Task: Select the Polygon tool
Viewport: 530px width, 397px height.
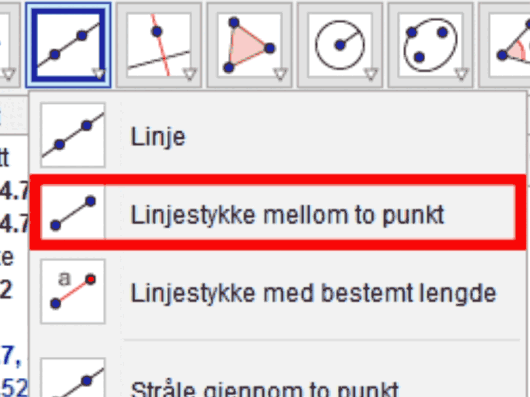Action: pyautogui.click(x=249, y=45)
